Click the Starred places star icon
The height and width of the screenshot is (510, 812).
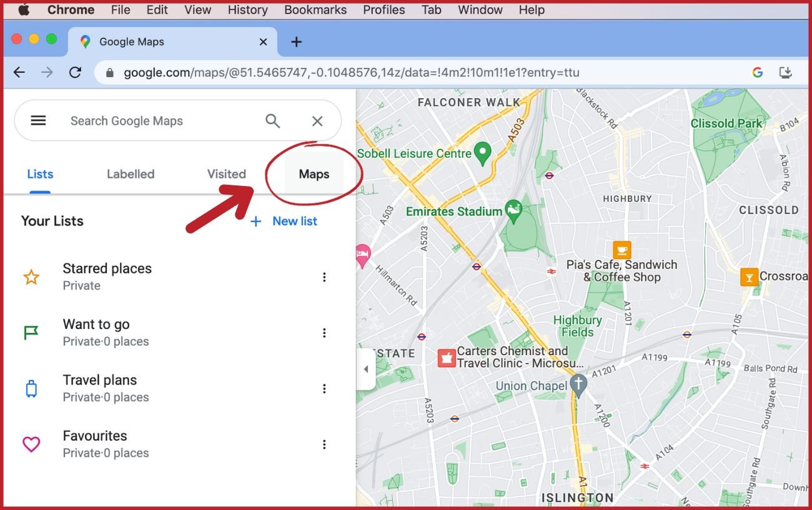[x=31, y=277]
